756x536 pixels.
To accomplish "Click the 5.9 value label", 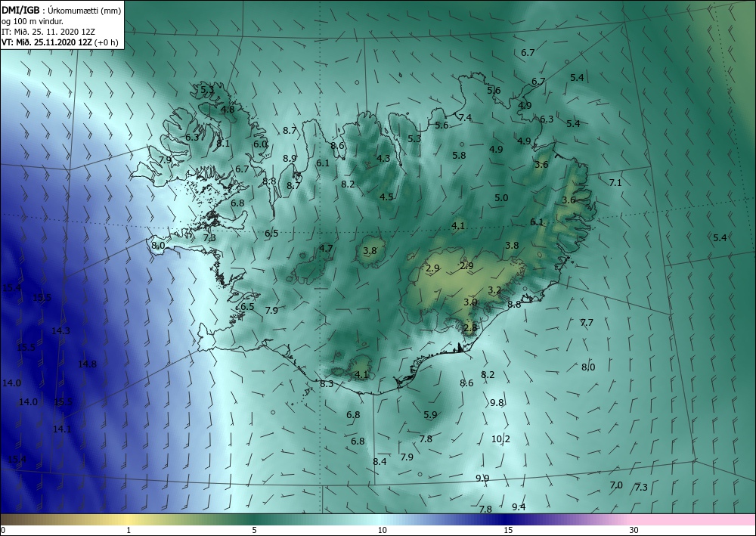I will (430, 414).
